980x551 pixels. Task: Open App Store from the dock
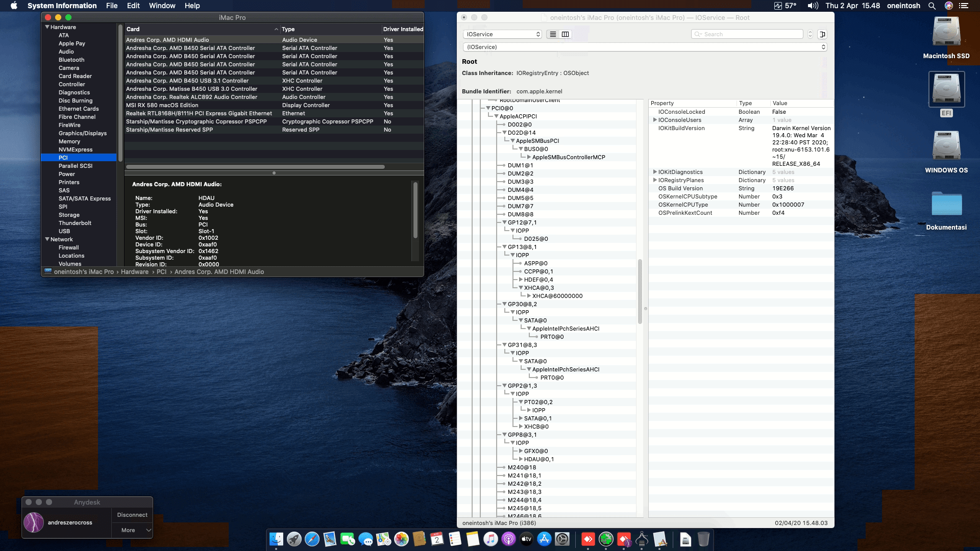click(544, 539)
